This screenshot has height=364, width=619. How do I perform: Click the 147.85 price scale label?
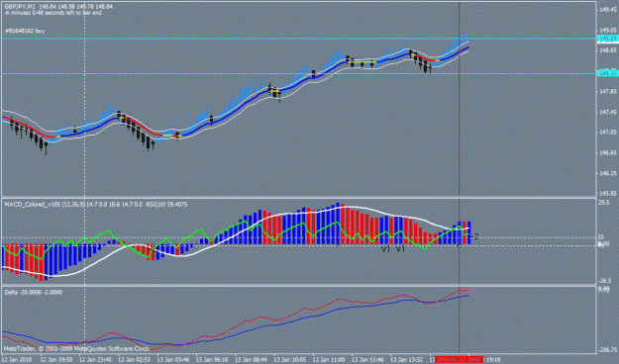pos(608,91)
